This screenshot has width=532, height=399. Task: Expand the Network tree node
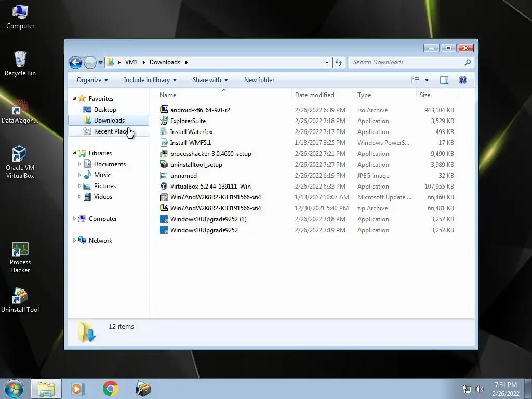[x=75, y=240]
